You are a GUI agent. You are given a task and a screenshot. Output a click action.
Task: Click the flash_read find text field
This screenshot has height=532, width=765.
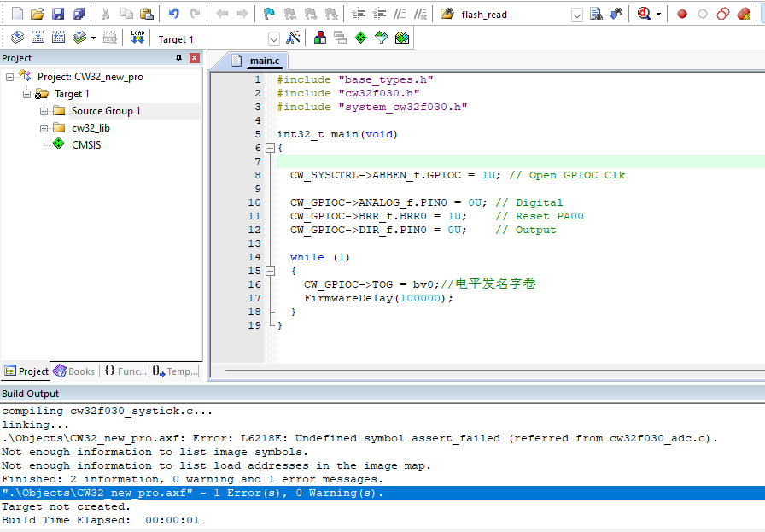pos(514,15)
